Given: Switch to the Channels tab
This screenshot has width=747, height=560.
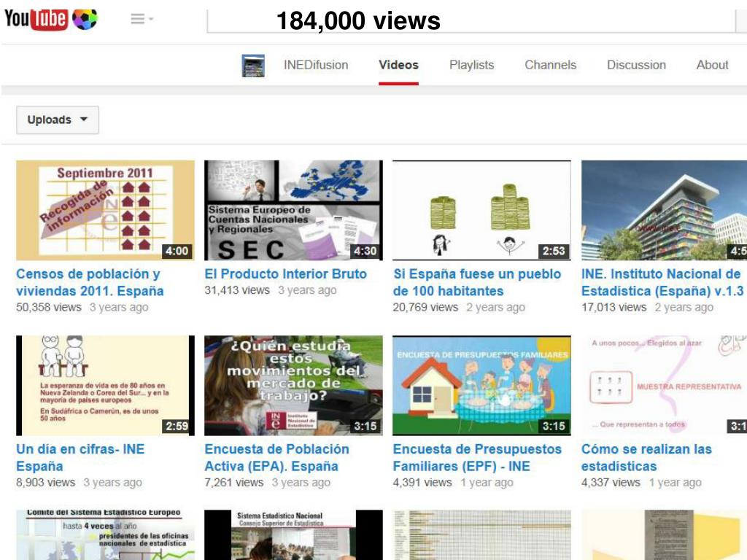Looking at the screenshot, I should (x=550, y=65).
